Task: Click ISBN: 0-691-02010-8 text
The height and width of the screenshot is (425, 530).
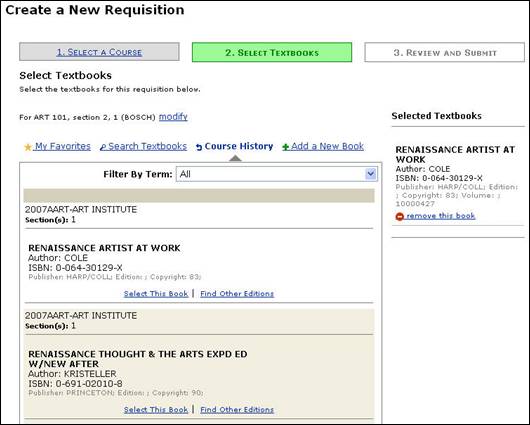Action: [x=75, y=384]
